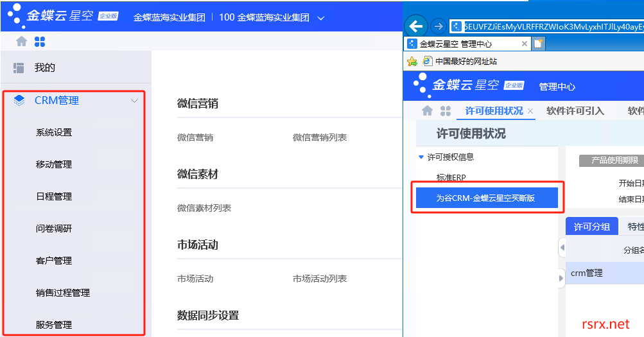Open the 微信营销列表 link
644x337 pixels.
click(320, 137)
